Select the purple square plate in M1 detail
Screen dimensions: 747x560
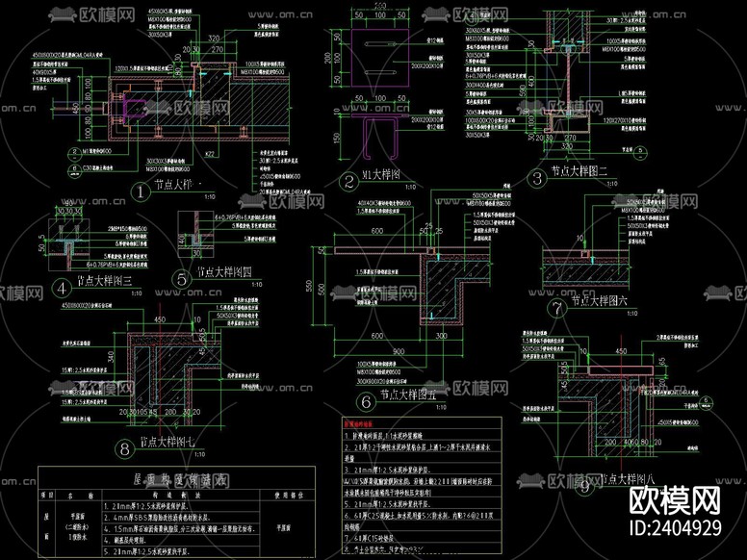coord(380,58)
